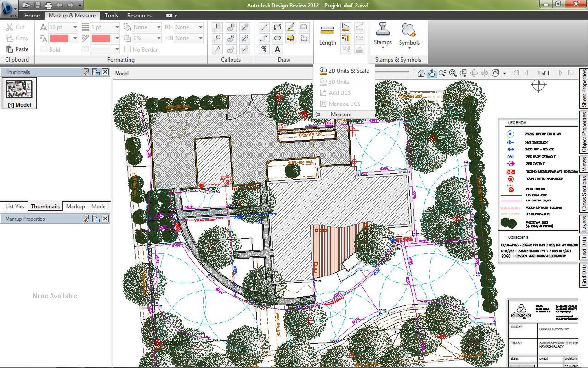Select the Line draw tool
Viewport: 588px width, 368px height.
tap(264, 27)
